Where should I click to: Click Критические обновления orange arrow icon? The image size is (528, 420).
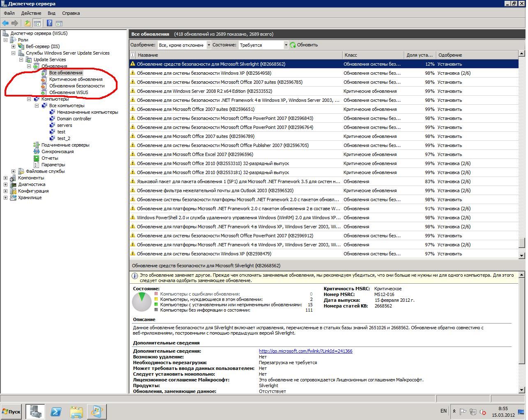tap(44, 80)
